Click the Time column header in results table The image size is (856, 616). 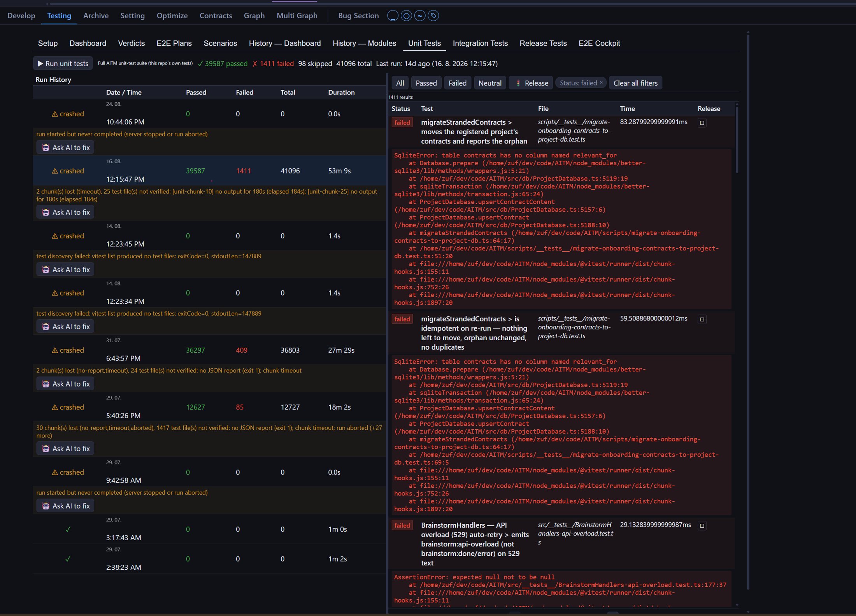(x=627, y=108)
